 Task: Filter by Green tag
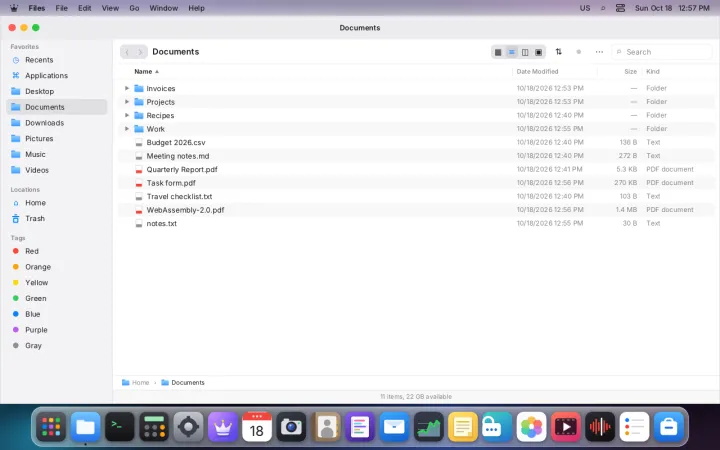coord(56,298)
